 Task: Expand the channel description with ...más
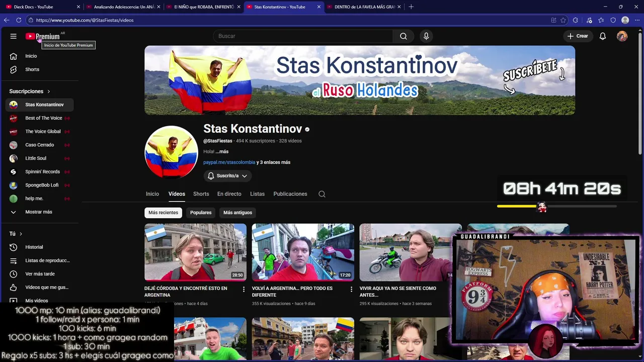[222, 151]
